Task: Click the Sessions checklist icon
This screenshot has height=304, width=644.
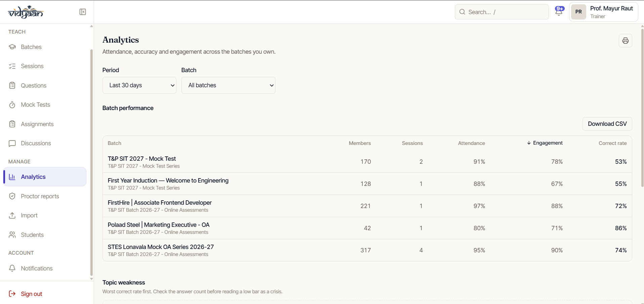Action: [12, 66]
